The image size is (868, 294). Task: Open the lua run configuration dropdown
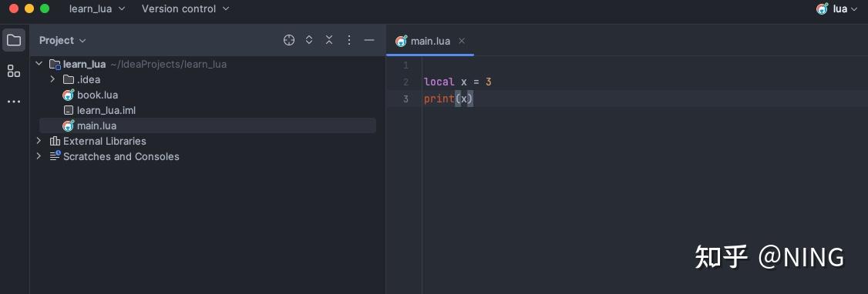click(x=845, y=8)
